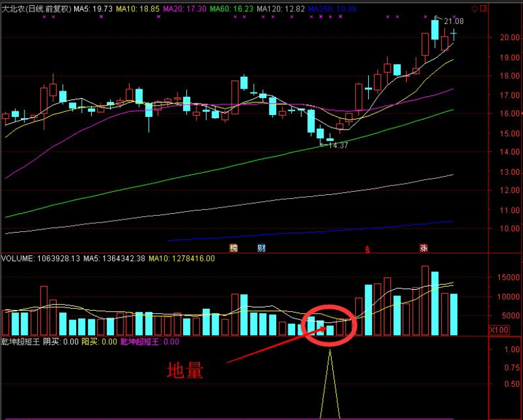This screenshot has height=420, width=523.
Task: Click the X100 volume unit button
Action: (499, 330)
